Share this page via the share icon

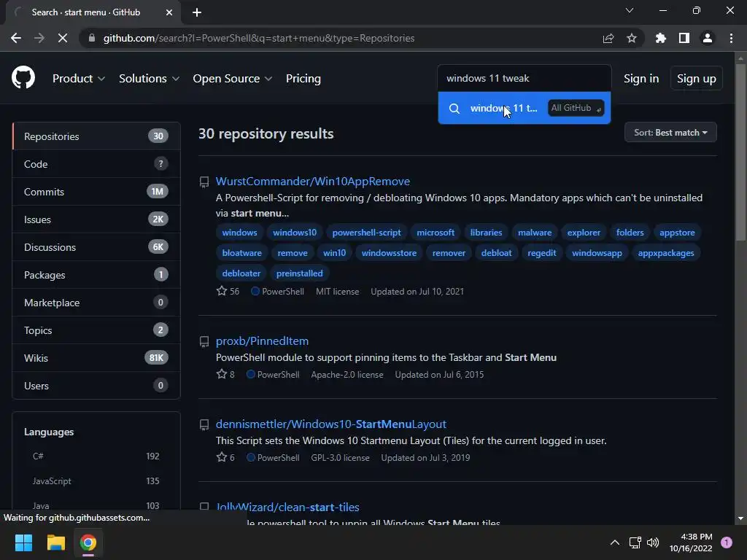(608, 38)
